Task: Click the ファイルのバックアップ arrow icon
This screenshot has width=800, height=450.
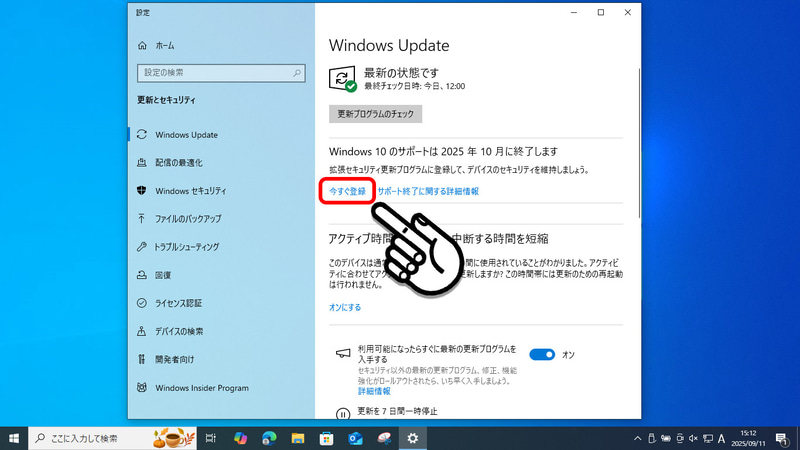Action: (x=142, y=219)
